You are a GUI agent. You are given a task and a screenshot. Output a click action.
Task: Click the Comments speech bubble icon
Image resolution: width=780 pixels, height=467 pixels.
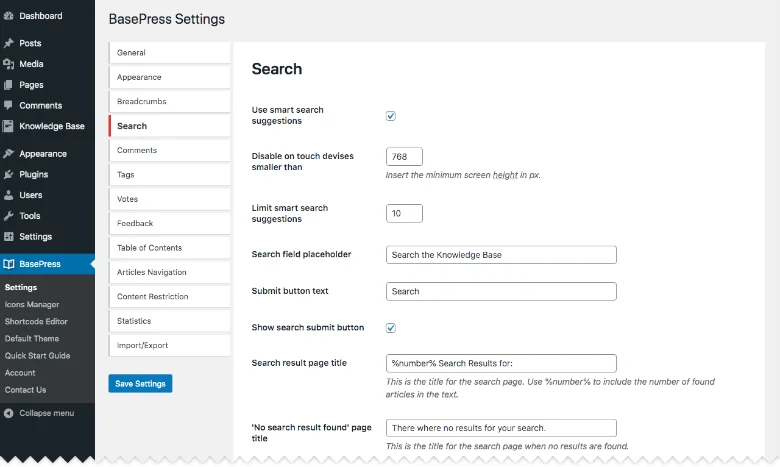point(8,105)
